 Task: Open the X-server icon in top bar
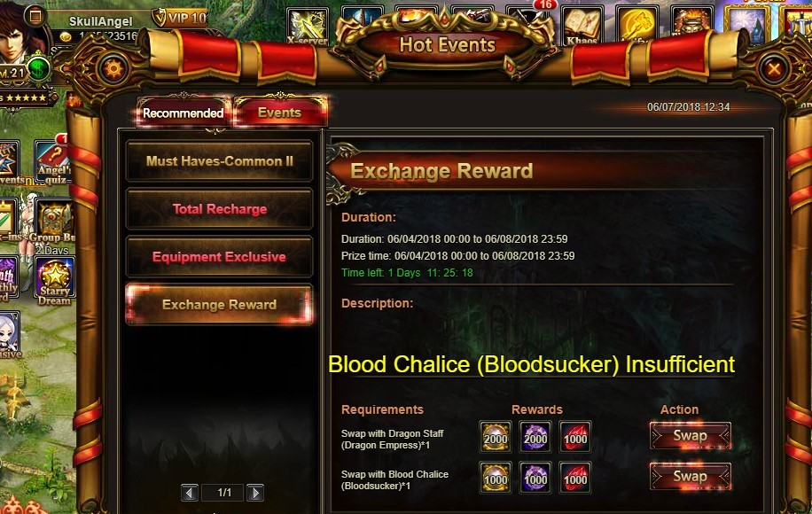point(308,27)
